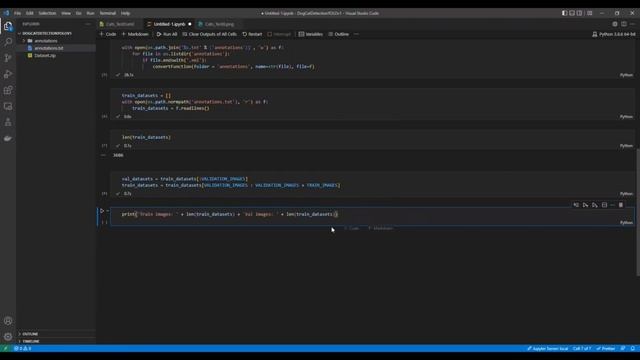Select annotations.txt in the explorer
The height and width of the screenshot is (360, 640).
pos(49,48)
